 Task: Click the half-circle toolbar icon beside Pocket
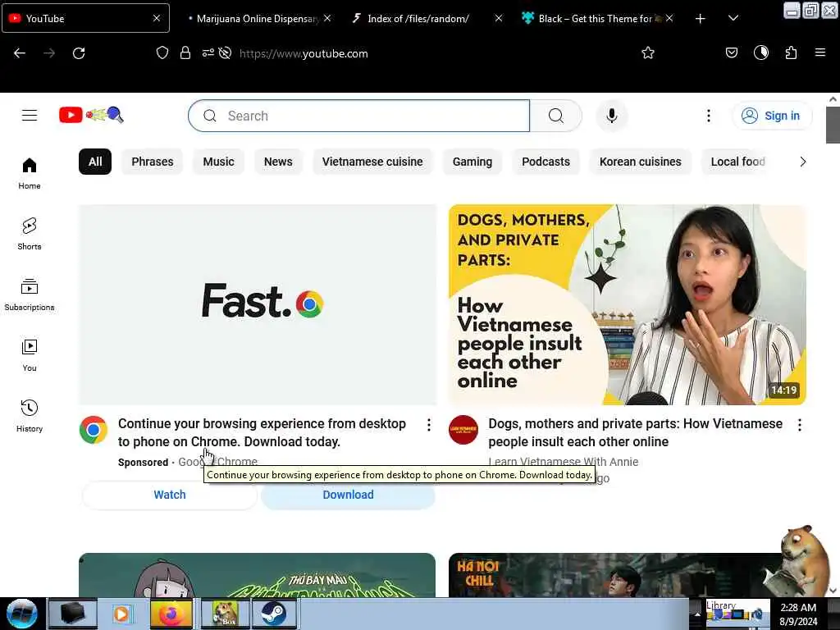(x=760, y=52)
